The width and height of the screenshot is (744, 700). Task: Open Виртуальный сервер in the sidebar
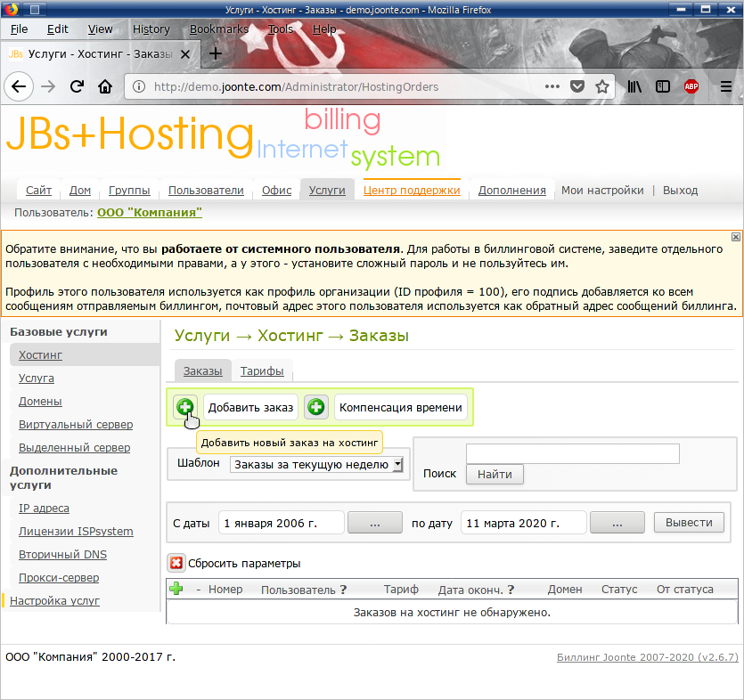(76, 425)
